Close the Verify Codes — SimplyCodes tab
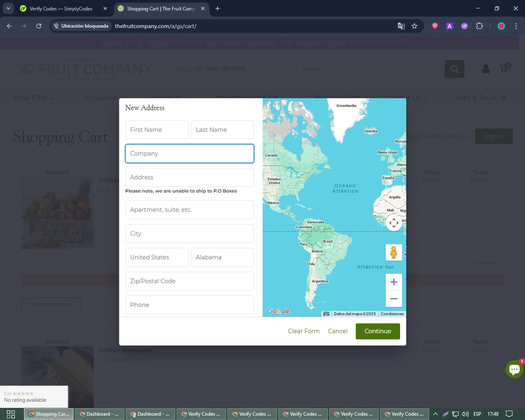The height and width of the screenshot is (420, 525). (105, 8)
